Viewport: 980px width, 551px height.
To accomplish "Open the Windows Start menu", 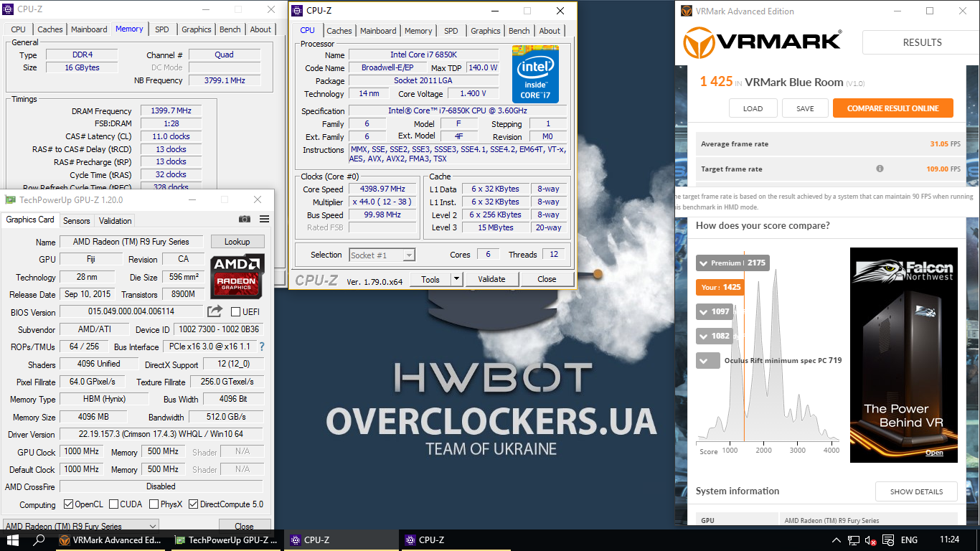I will [13, 540].
